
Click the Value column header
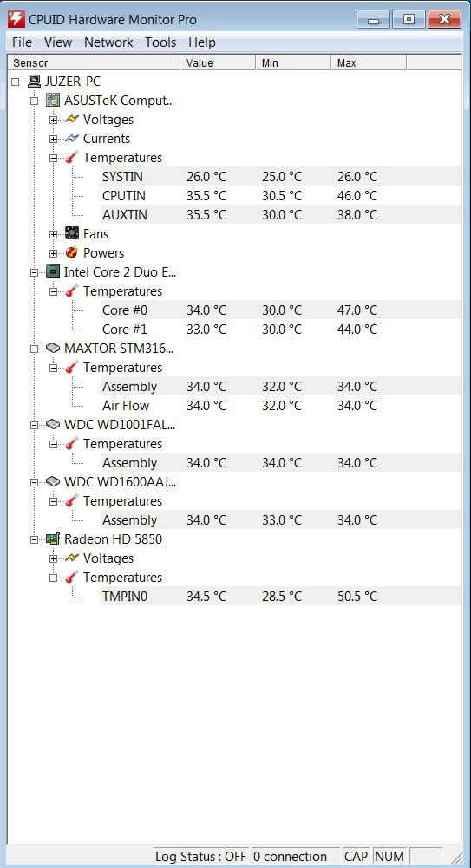(218, 62)
